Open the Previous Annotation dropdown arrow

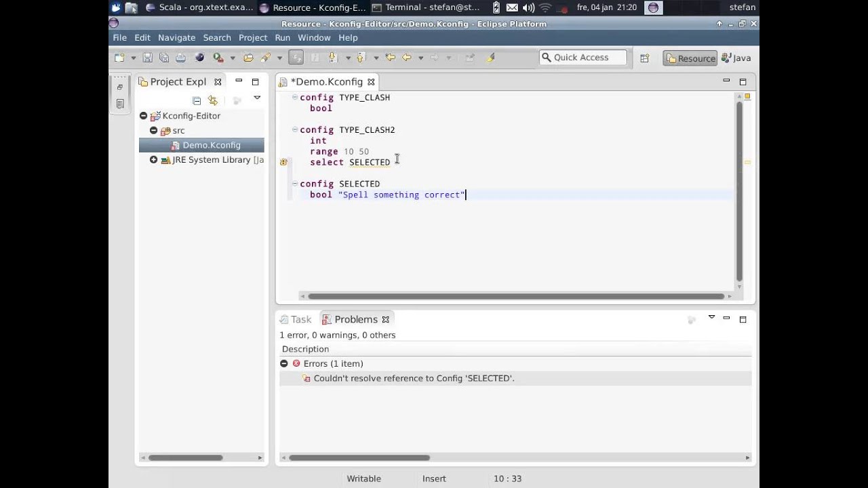pyautogui.click(x=376, y=58)
